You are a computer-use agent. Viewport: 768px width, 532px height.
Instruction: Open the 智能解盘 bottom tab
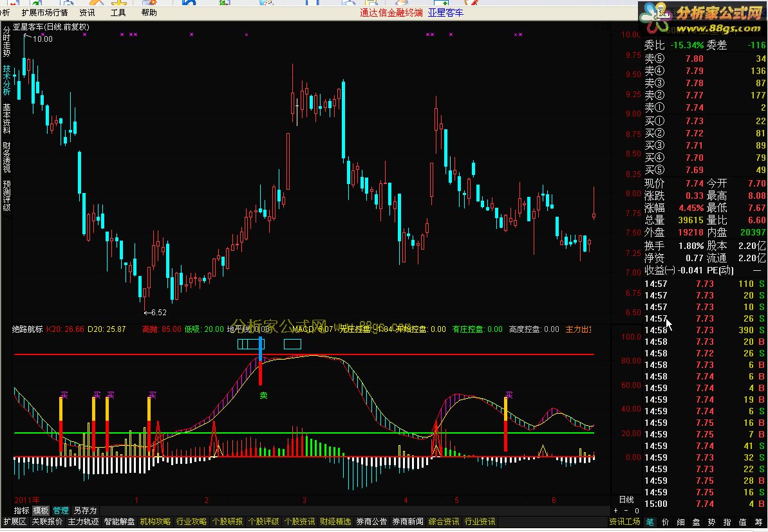point(120,522)
